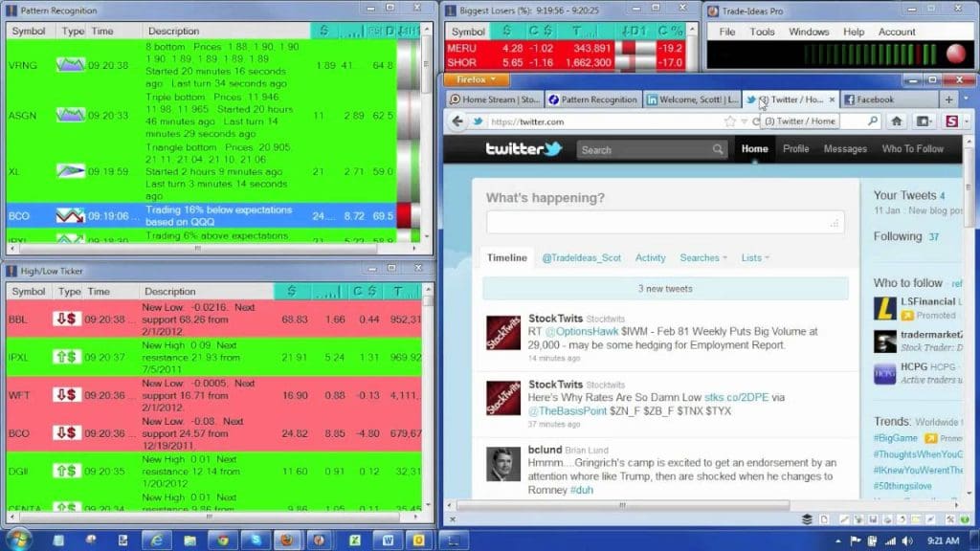Open Outlook from the taskbar
The height and width of the screenshot is (551, 980).
(x=419, y=540)
